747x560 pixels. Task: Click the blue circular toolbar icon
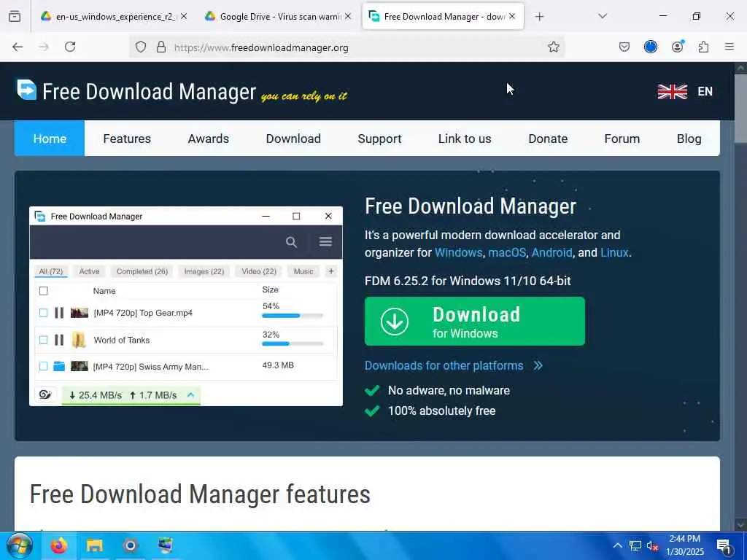tap(650, 47)
